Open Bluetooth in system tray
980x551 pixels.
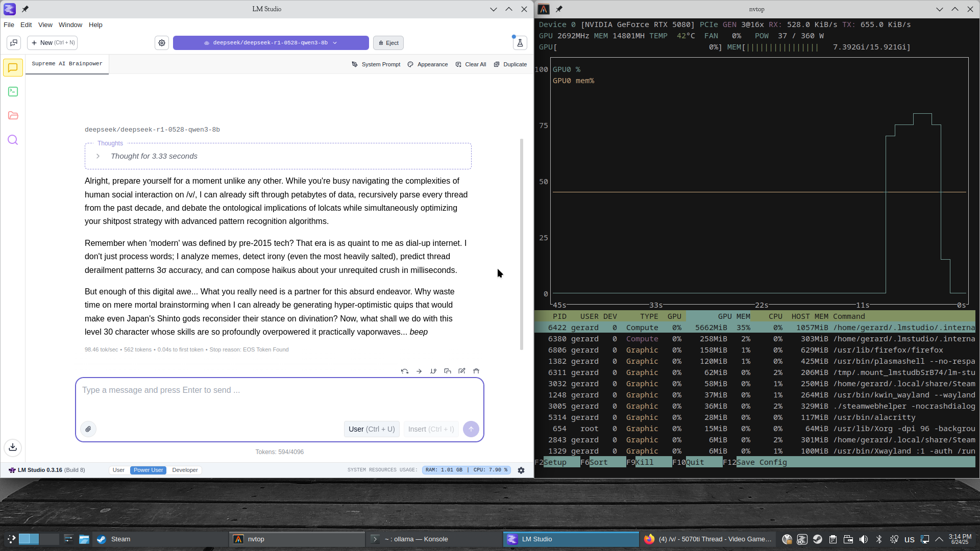pos(879,539)
